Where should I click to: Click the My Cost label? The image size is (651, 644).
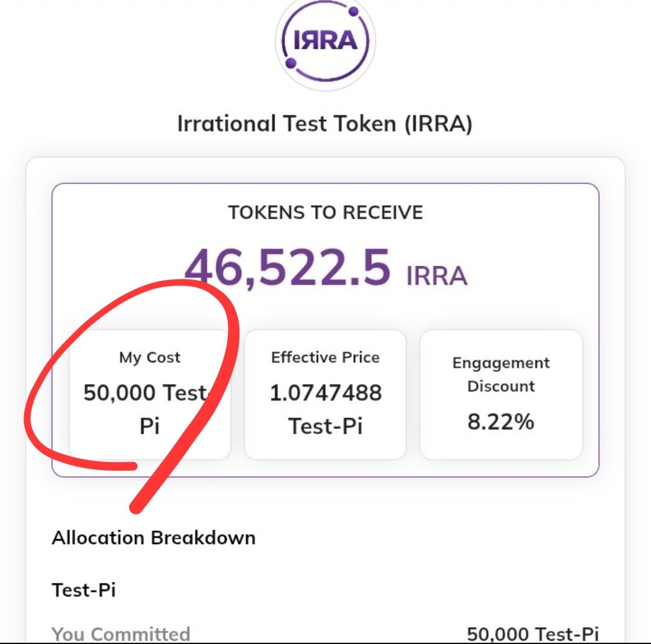pos(149,357)
